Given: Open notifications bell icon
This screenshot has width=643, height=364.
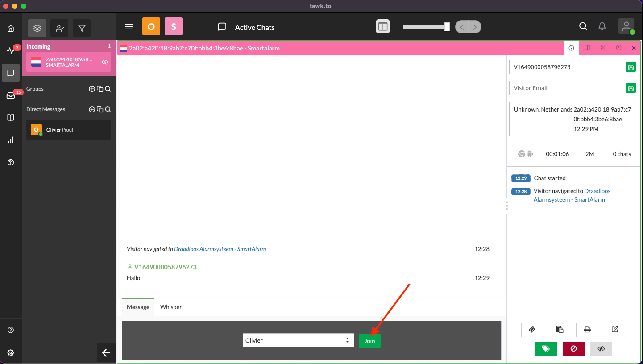Looking at the screenshot, I should [x=602, y=26].
